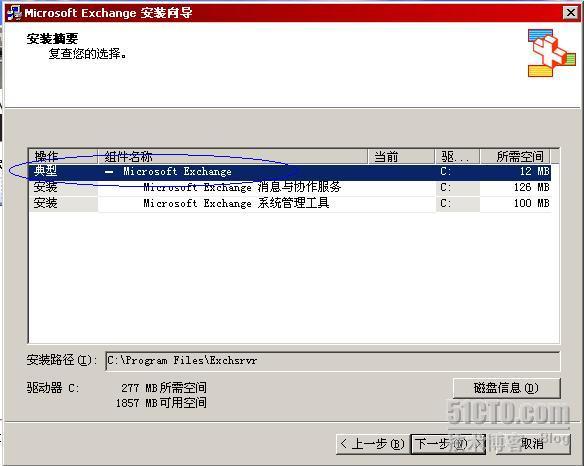Viewport: 584px width, 466px height.
Task: Click the 277 MB 所需空间 text
Action: (164, 388)
